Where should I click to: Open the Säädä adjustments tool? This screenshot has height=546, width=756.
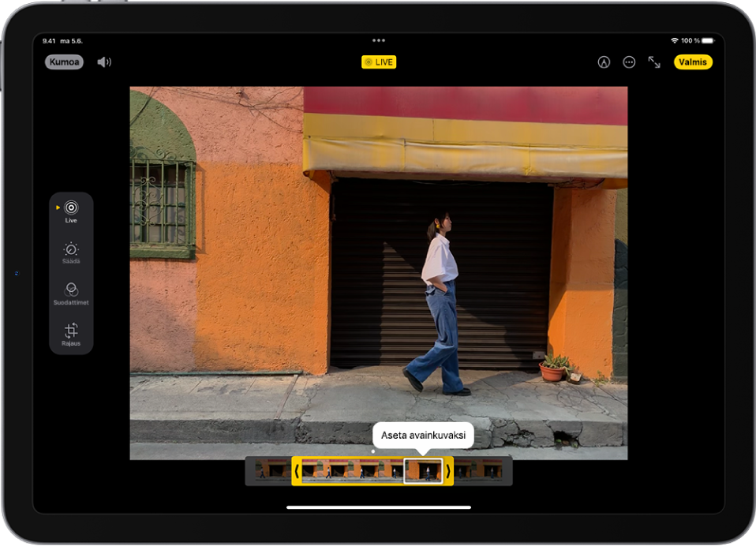(x=71, y=252)
